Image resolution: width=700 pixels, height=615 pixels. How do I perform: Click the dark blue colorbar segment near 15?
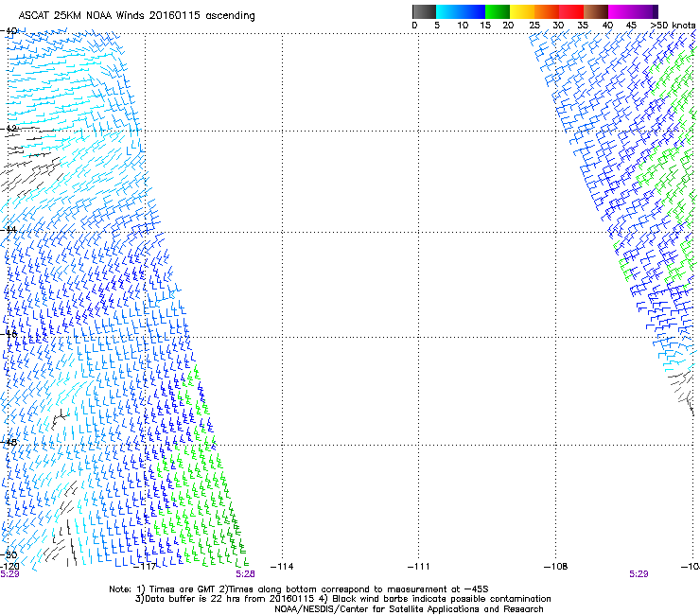pos(473,11)
